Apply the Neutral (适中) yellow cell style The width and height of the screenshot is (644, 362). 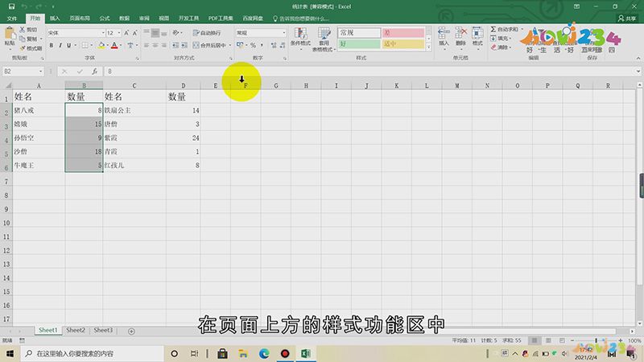pyautogui.click(x=403, y=44)
